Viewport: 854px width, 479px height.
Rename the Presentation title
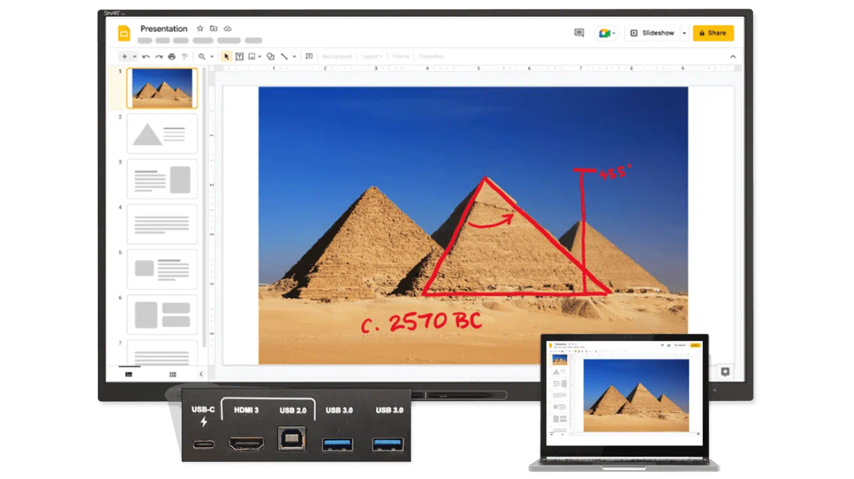pyautogui.click(x=163, y=28)
